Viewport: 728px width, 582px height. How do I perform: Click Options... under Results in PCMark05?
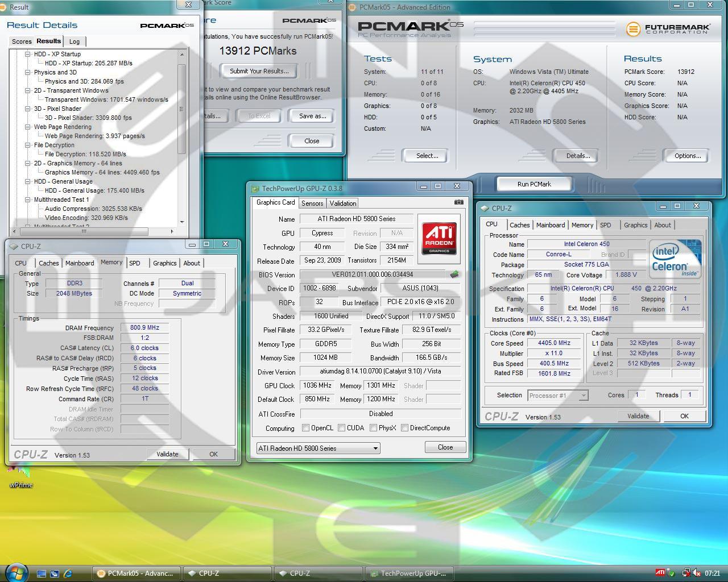pyautogui.click(x=688, y=156)
